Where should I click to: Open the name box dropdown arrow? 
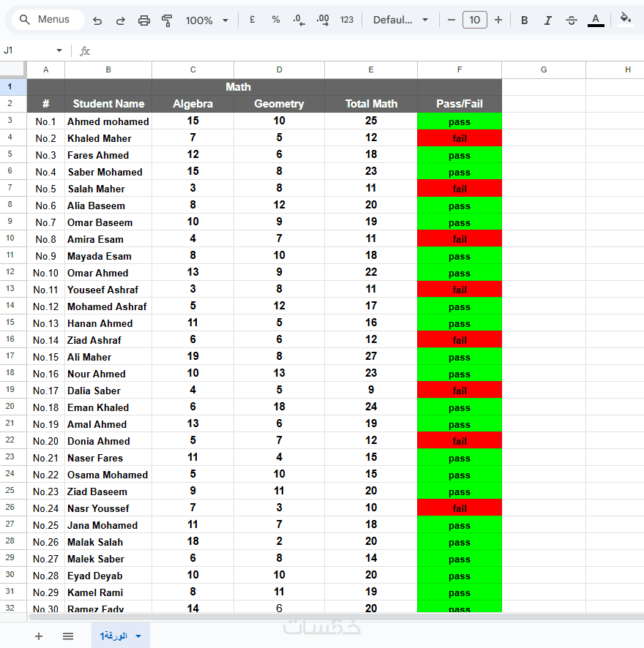(x=59, y=50)
